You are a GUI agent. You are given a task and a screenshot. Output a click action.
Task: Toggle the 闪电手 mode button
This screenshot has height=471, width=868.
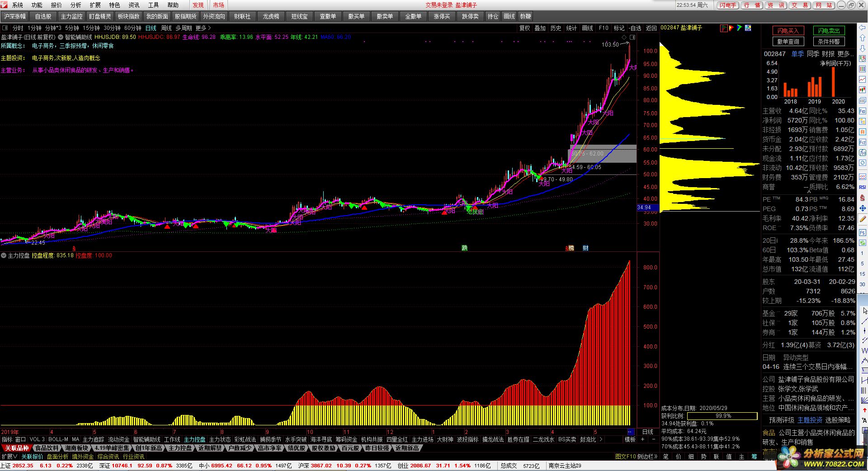tap(727, 5)
